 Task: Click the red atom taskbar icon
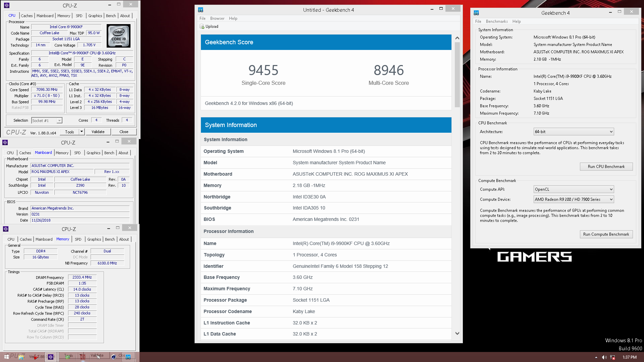(83, 357)
